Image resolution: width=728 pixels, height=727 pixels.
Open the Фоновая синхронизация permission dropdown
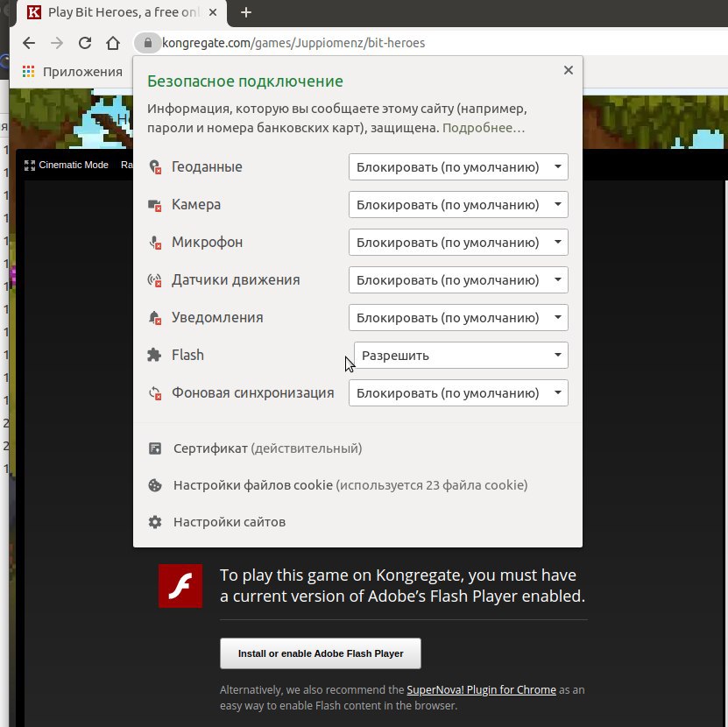click(458, 393)
